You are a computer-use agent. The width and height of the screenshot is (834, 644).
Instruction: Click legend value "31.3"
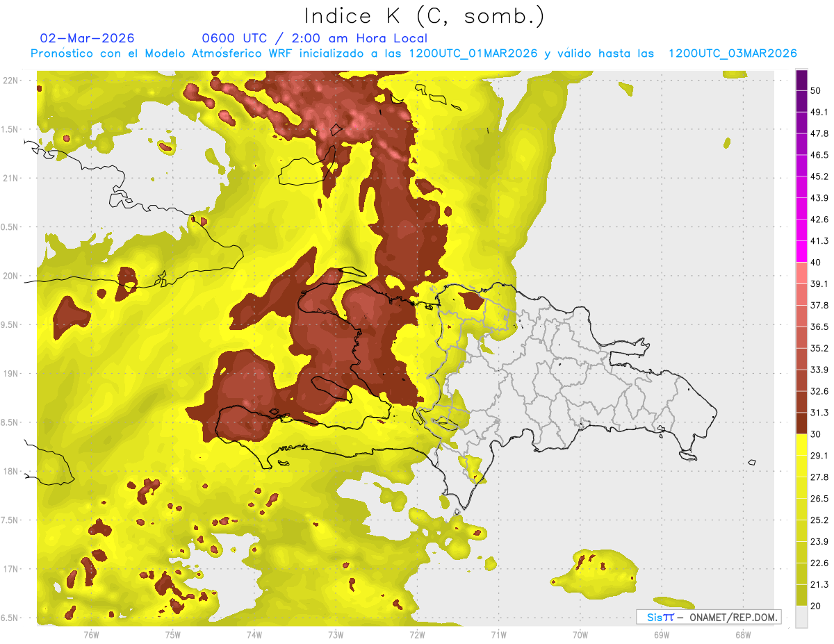pyautogui.click(x=819, y=413)
